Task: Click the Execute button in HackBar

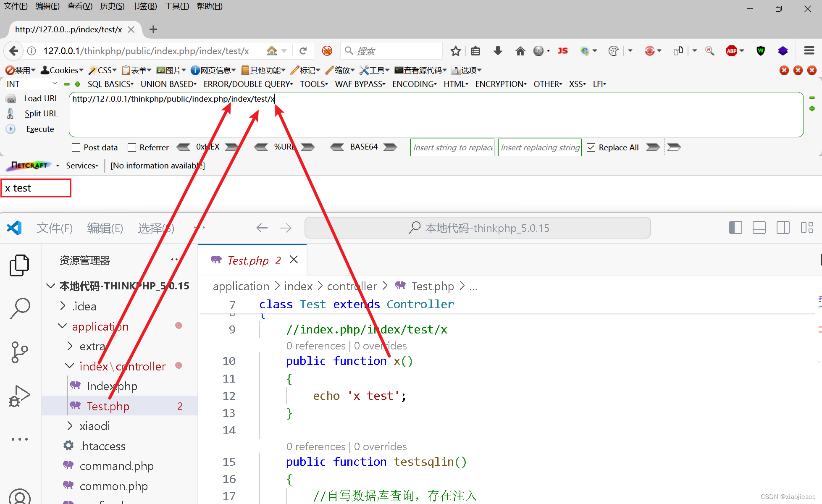Action: coord(40,129)
